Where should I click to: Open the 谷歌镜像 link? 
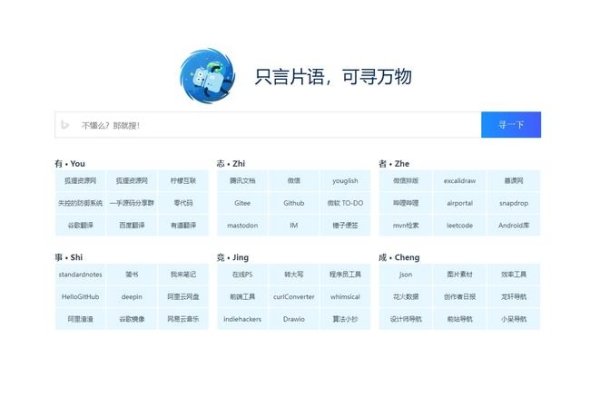tap(132, 319)
